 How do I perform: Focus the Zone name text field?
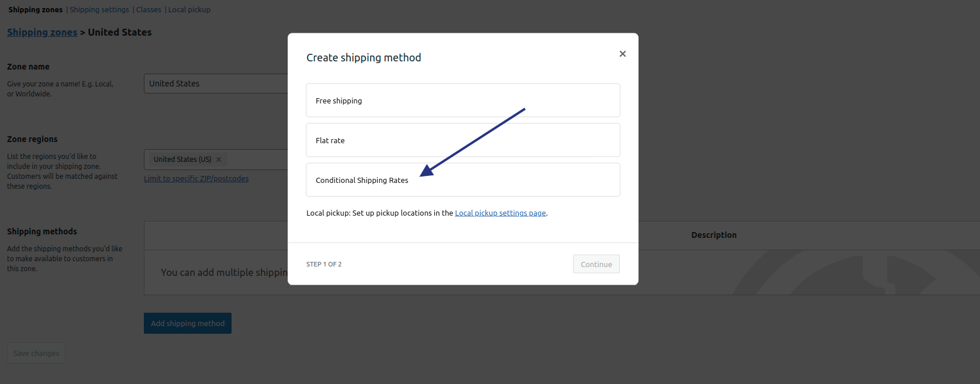(215, 84)
